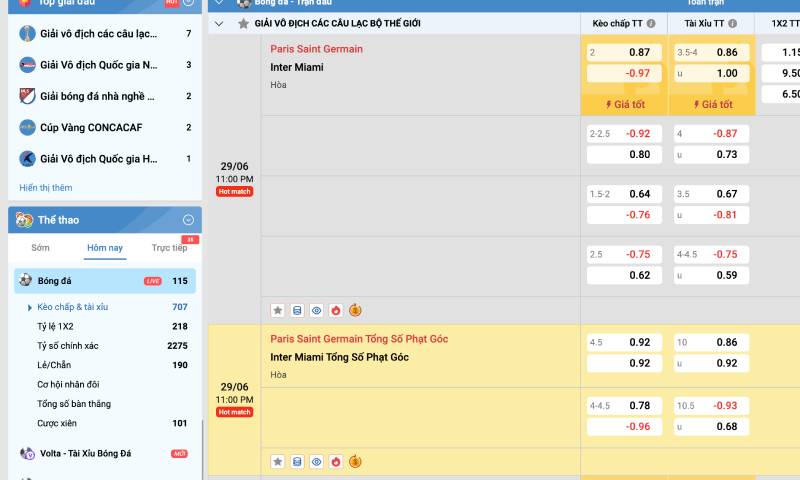This screenshot has width=800, height=480.
Task: Click the Thể thao panel header icon
Action: 24,220
